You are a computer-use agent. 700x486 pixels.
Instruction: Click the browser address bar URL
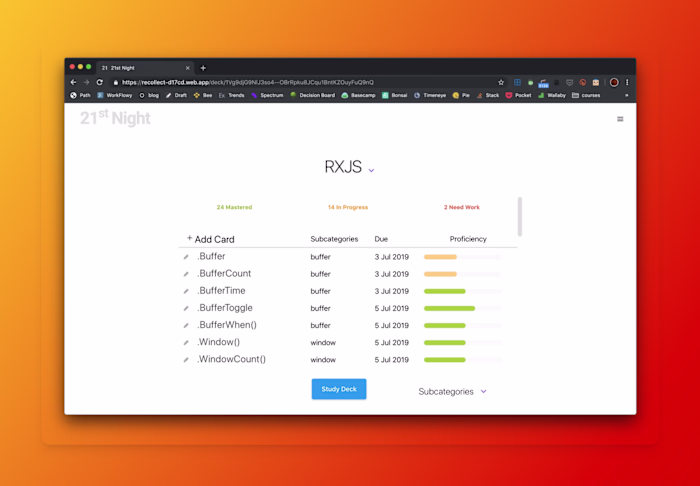pyautogui.click(x=248, y=82)
